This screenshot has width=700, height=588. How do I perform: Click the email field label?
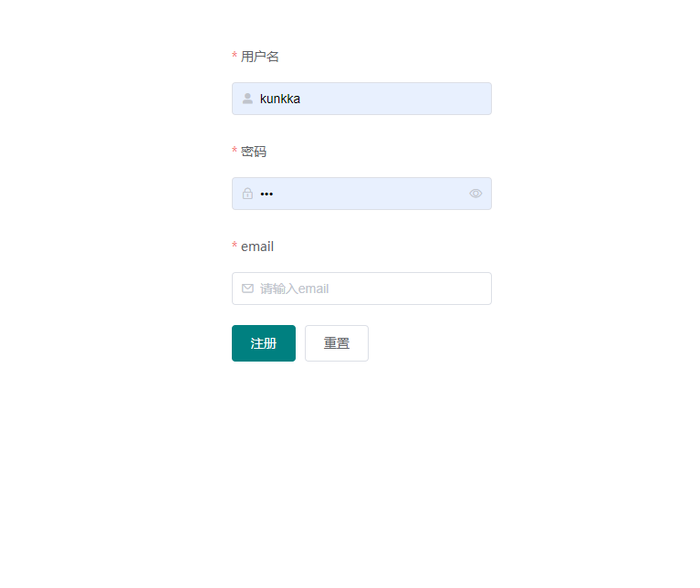click(x=257, y=247)
